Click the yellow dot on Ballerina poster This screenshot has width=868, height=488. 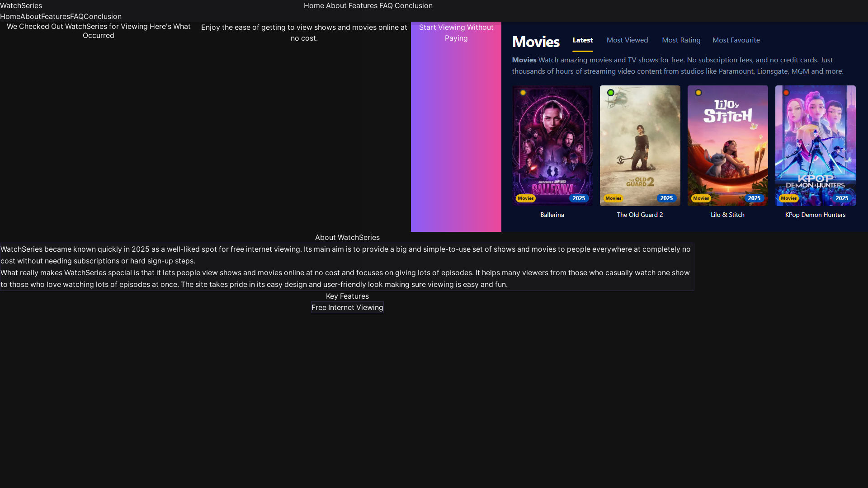coord(523,93)
